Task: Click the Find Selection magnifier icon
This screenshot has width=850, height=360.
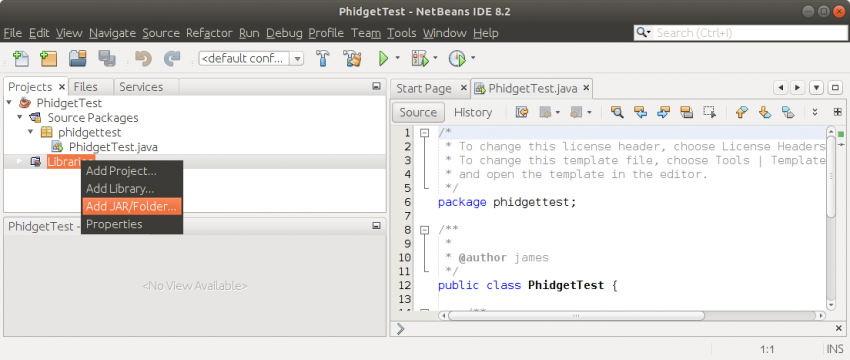Action: coord(617,112)
